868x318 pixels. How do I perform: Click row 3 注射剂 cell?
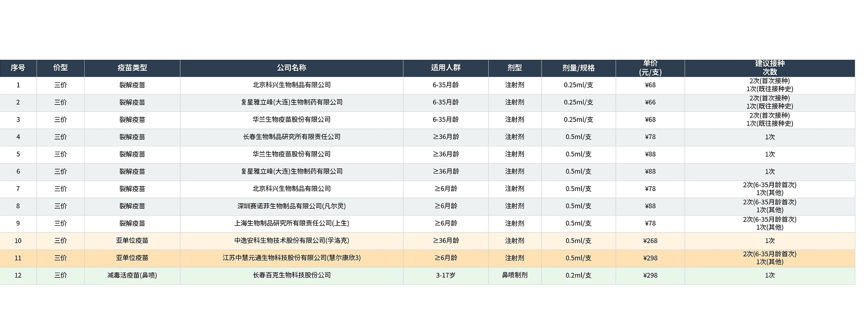[515, 119]
